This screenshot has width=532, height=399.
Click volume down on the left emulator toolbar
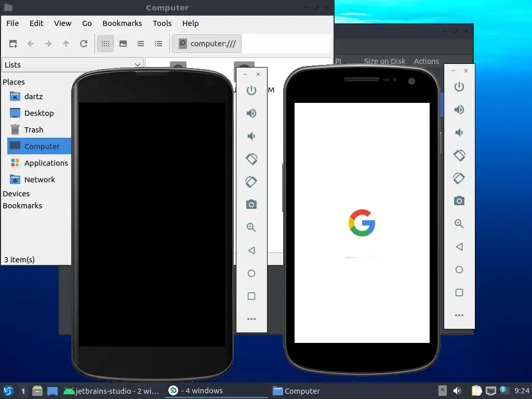pos(251,136)
